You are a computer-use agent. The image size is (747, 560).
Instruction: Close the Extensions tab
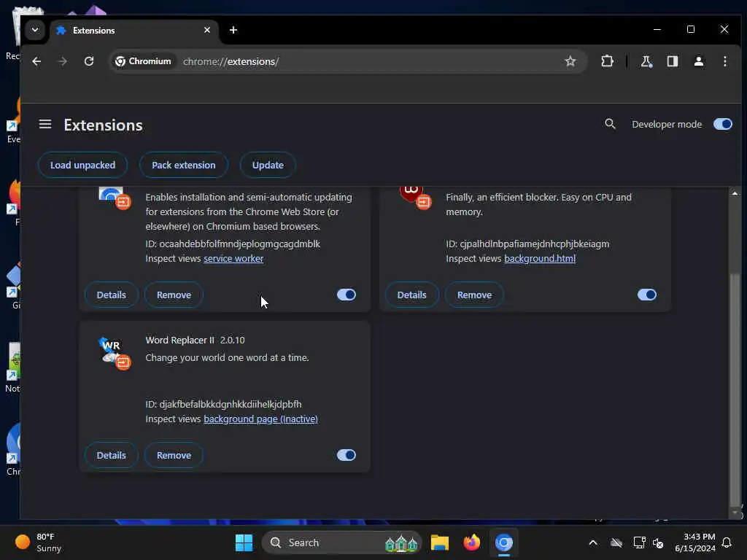coord(206,30)
